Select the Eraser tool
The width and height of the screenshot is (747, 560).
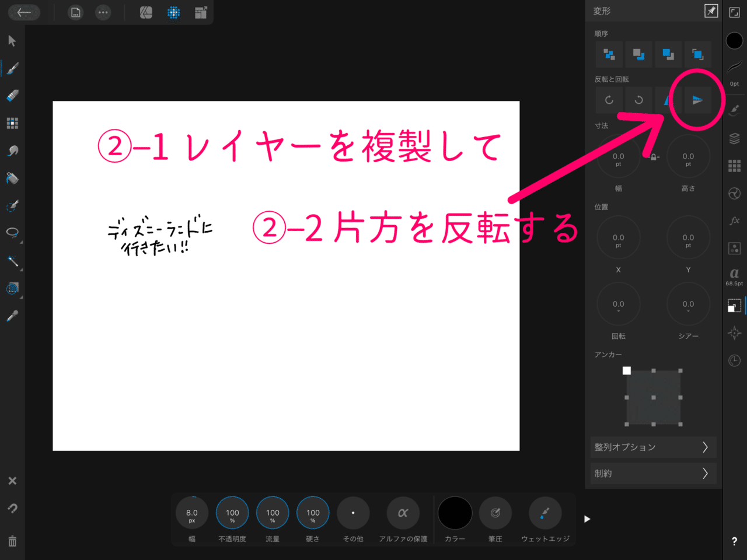click(x=12, y=95)
